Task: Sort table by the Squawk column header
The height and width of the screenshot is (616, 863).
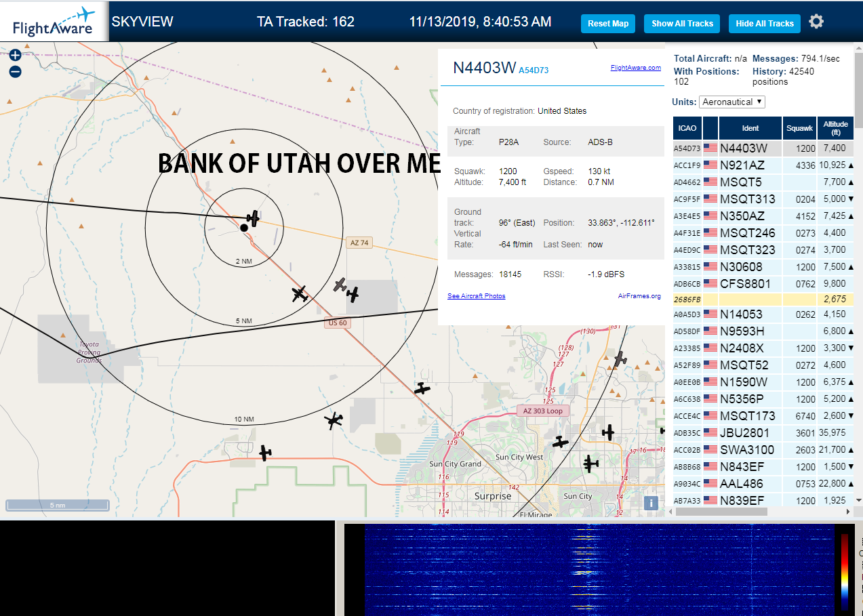Action: (799, 128)
